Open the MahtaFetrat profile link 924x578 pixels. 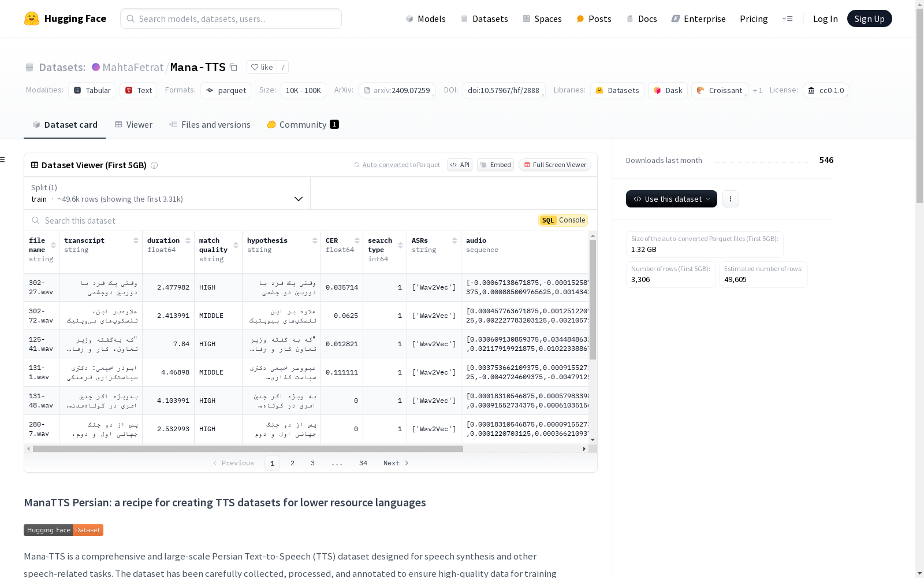pyautogui.click(x=133, y=67)
